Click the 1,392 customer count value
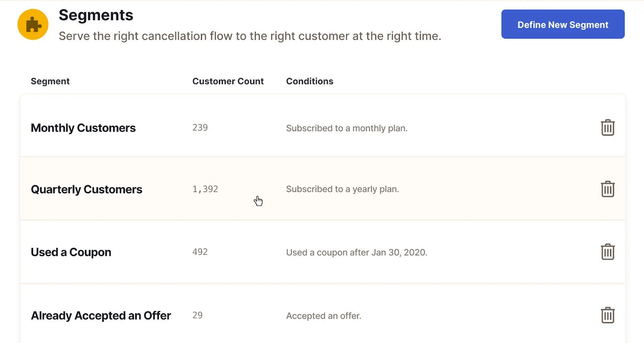The image size is (644, 343). click(x=205, y=189)
